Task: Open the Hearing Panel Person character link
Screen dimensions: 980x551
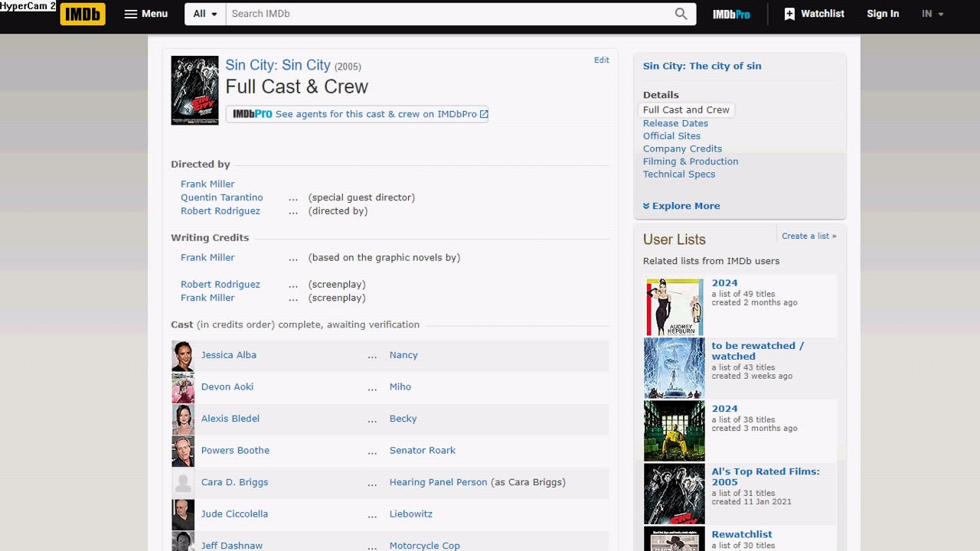Action: point(439,482)
